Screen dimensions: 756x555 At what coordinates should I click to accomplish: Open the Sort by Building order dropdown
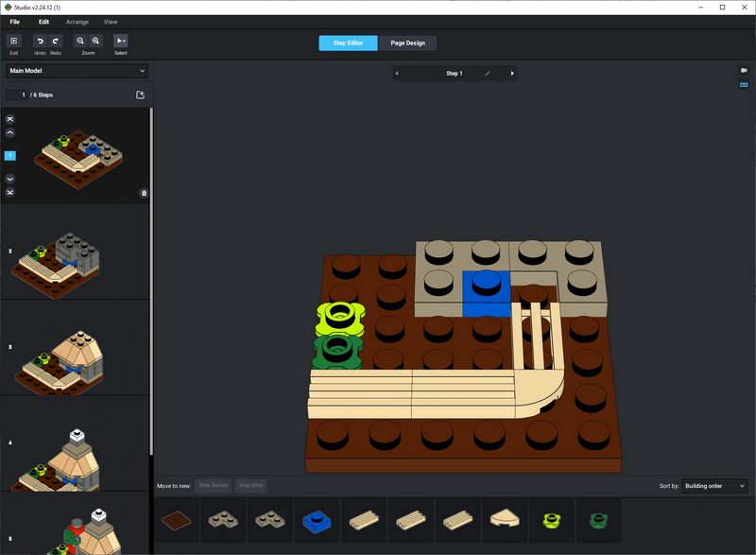(x=714, y=486)
